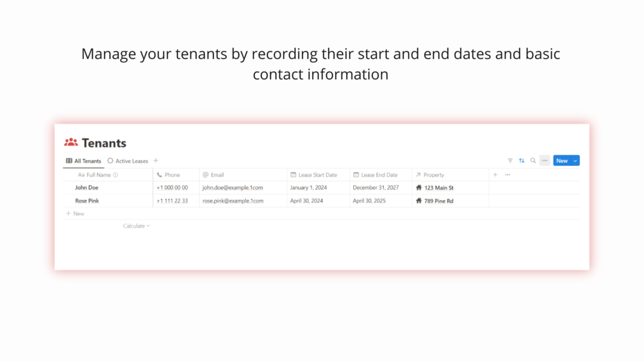
Task: Click the blue New button
Action: [x=561, y=161]
